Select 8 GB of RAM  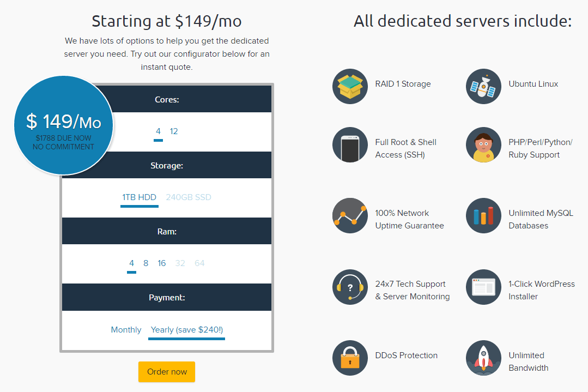(146, 263)
